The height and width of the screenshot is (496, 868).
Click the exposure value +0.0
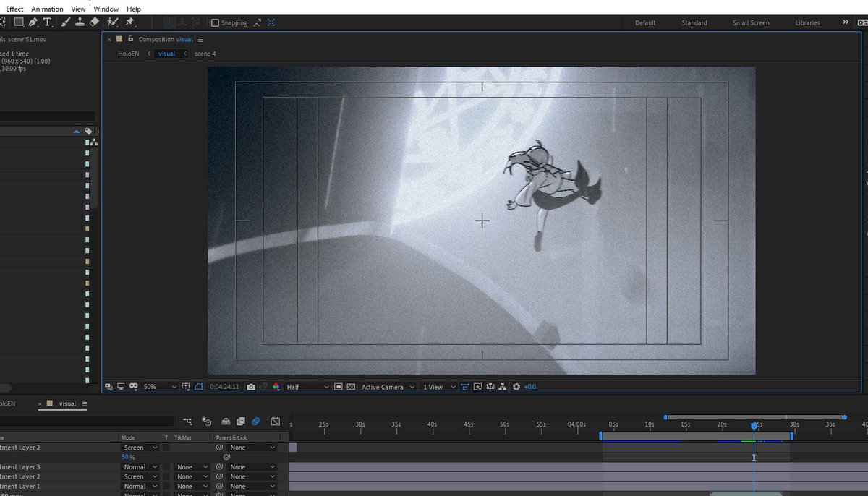(529, 387)
